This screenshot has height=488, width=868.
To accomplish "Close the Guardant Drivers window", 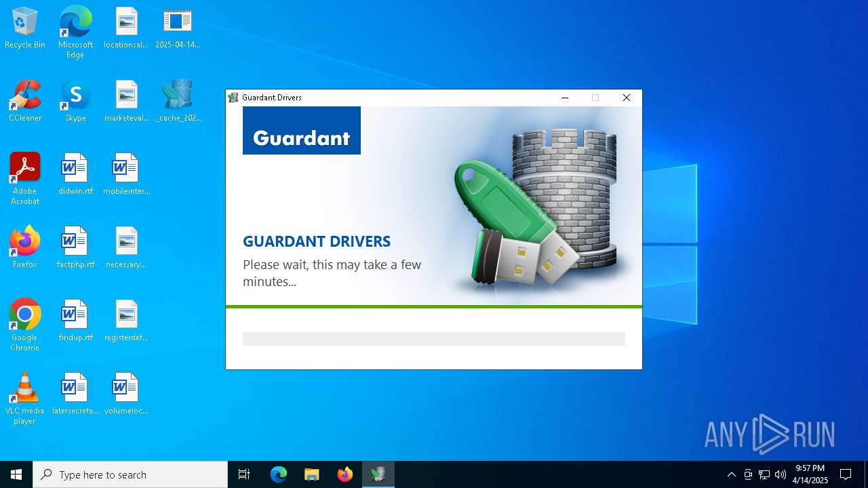I will [x=627, y=98].
